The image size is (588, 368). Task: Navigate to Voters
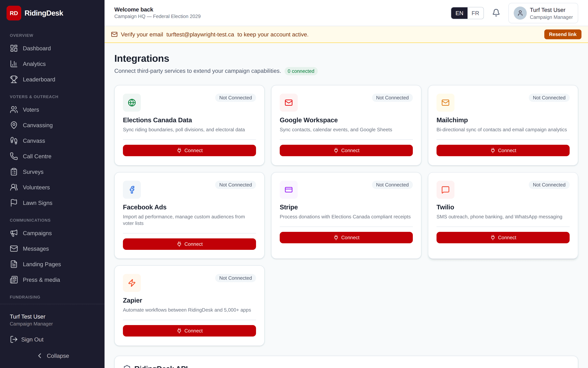coord(52,110)
